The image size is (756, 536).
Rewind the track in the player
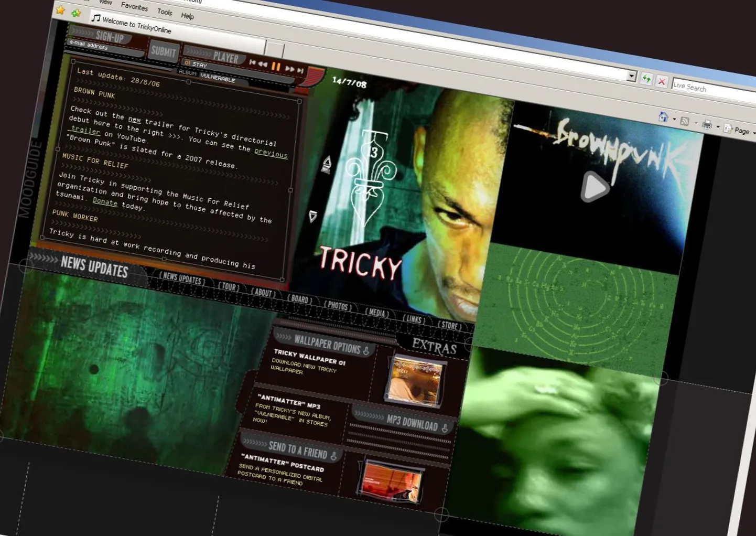coord(263,64)
